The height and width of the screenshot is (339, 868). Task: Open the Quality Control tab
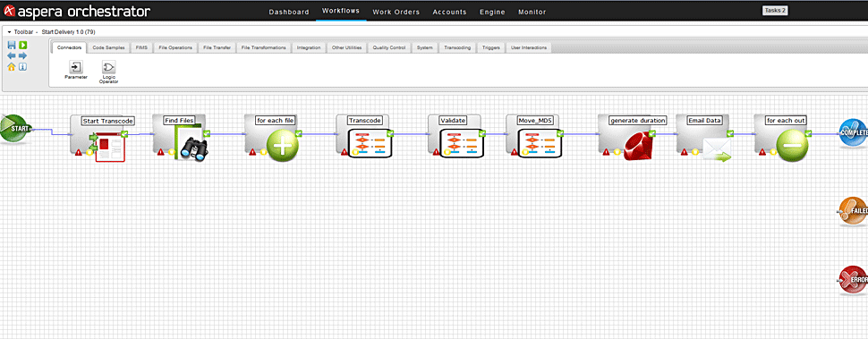click(388, 48)
